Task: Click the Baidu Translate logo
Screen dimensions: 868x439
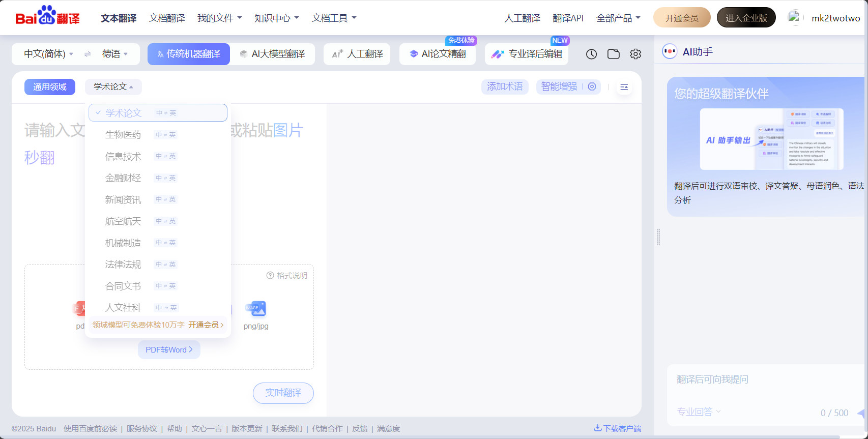Action: [x=47, y=16]
